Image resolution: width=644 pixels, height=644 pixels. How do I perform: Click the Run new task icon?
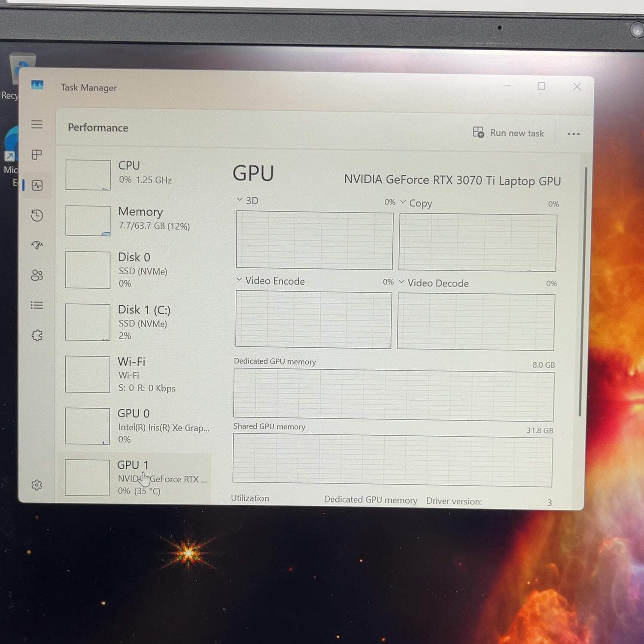(x=478, y=132)
